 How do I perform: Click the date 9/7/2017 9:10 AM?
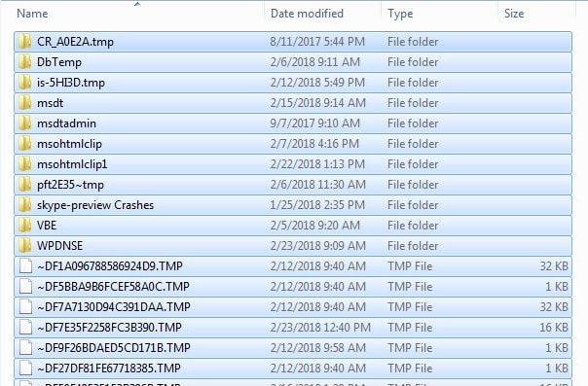pyautogui.click(x=315, y=123)
